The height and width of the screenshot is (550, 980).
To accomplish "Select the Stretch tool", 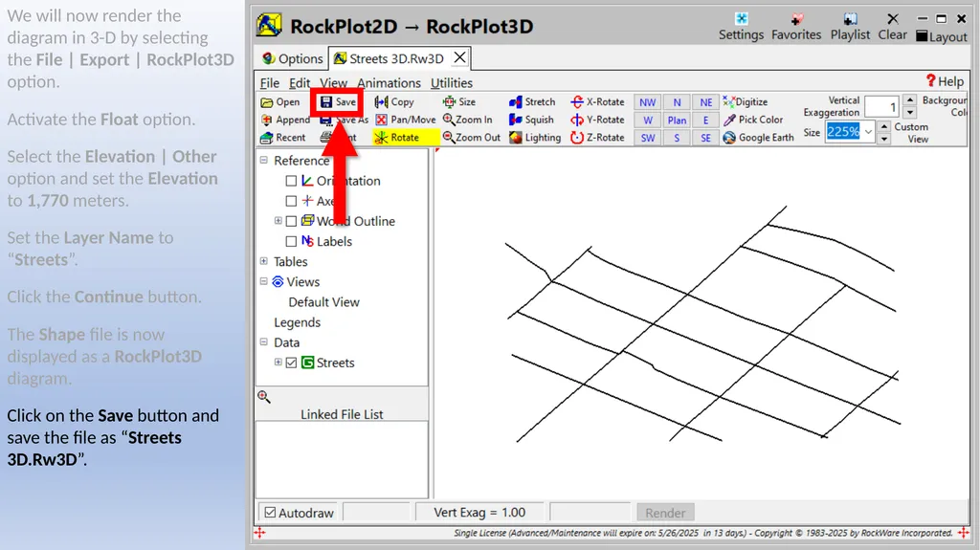I will click(532, 102).
